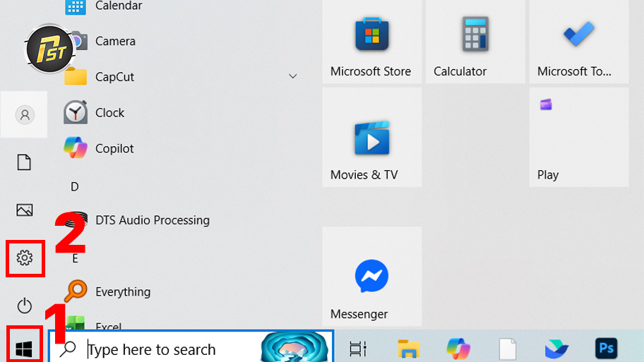
Task: Open the Documents icon in Start sidebar
Action: pos(24,162)
